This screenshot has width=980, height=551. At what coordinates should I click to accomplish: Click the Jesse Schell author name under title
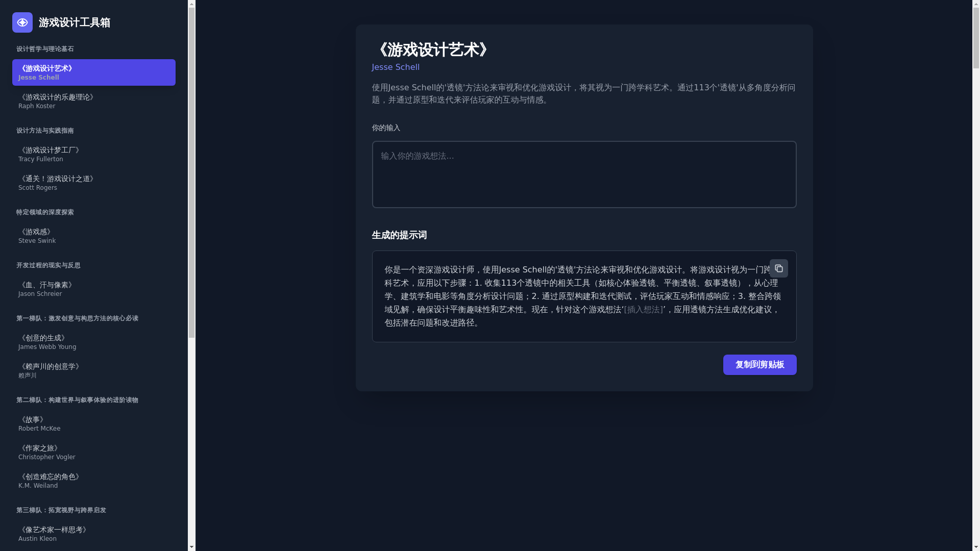[396, 67]
